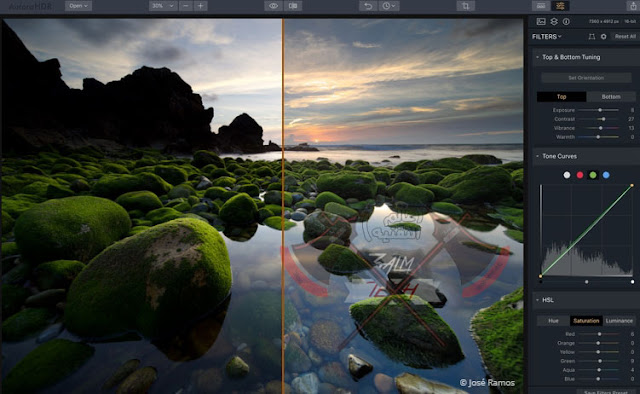640x394 pixels.
Task: Collapse the HSL section
Action: pos(538,300)
